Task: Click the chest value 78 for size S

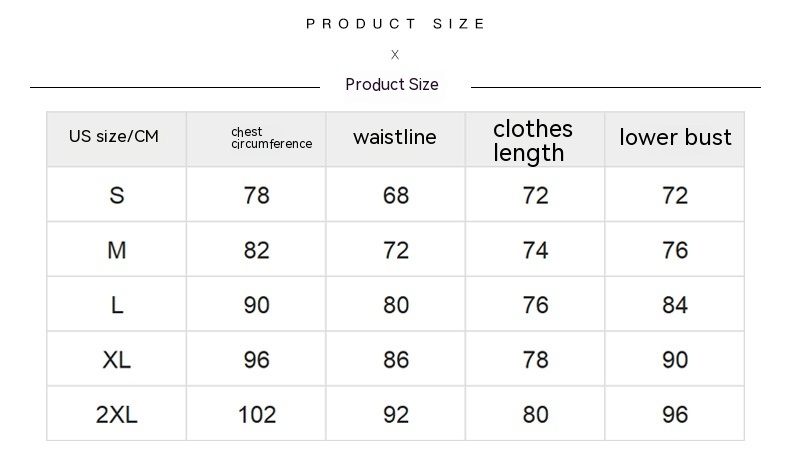Action: (257, 195)
